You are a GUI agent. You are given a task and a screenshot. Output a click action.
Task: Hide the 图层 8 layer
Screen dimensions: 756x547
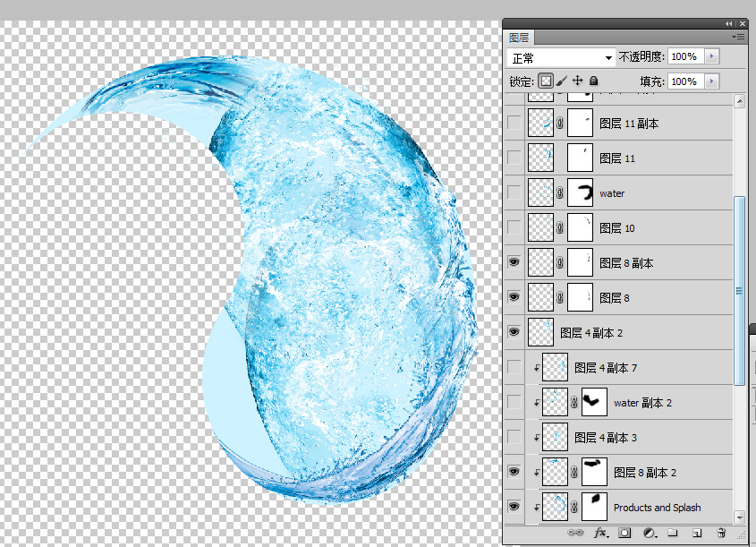point(514,297)
